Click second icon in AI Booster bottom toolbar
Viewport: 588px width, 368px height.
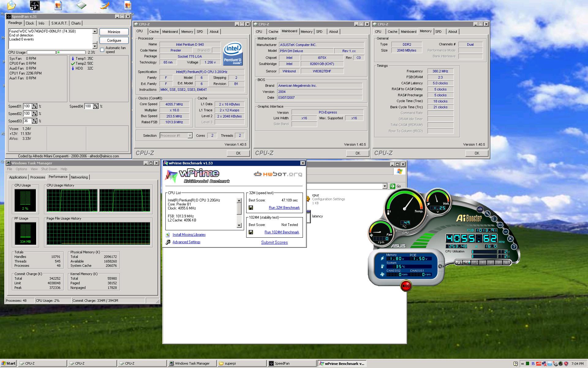coord(467,263)
